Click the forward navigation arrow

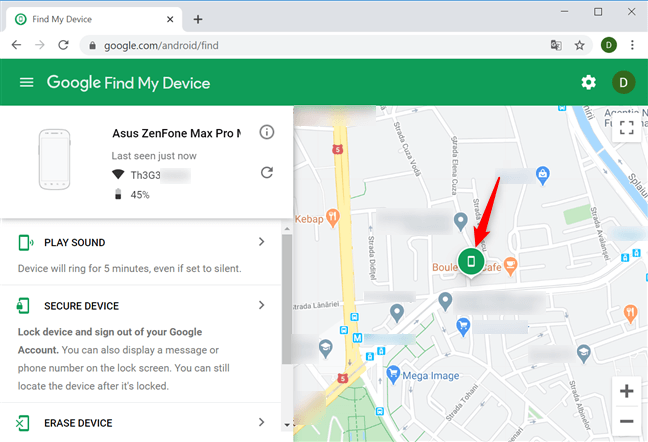tap(40, 45)
